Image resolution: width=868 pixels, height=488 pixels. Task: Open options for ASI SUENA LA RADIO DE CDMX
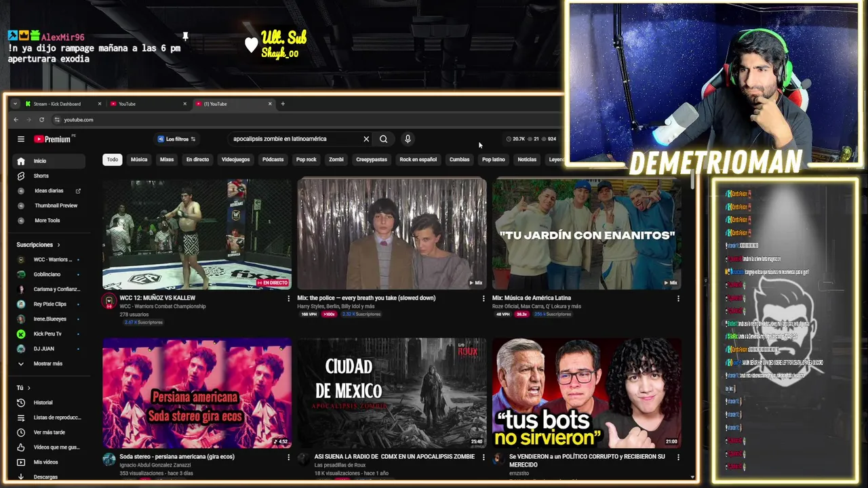click(x=484, y=457)
